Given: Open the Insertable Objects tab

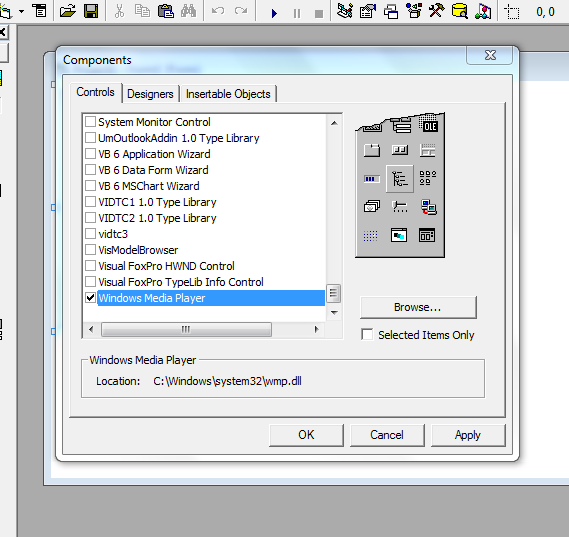Looking at the screenshot, I should [228, 94].
